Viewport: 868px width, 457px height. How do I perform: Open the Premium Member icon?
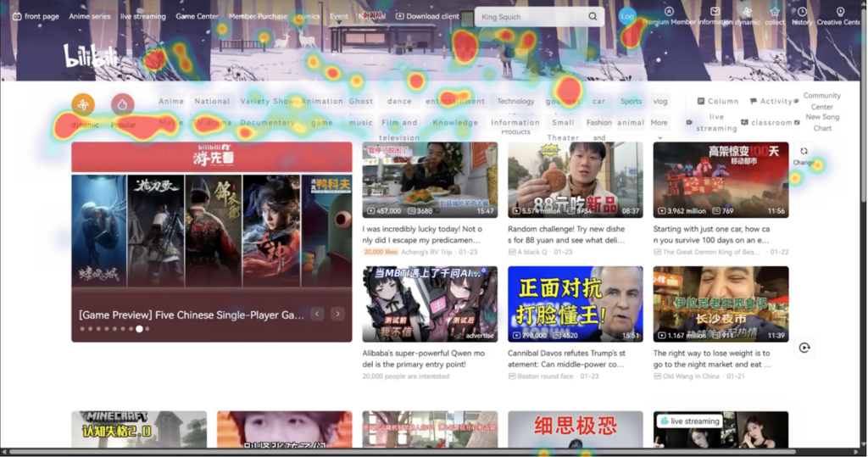(x=669, y=12)
